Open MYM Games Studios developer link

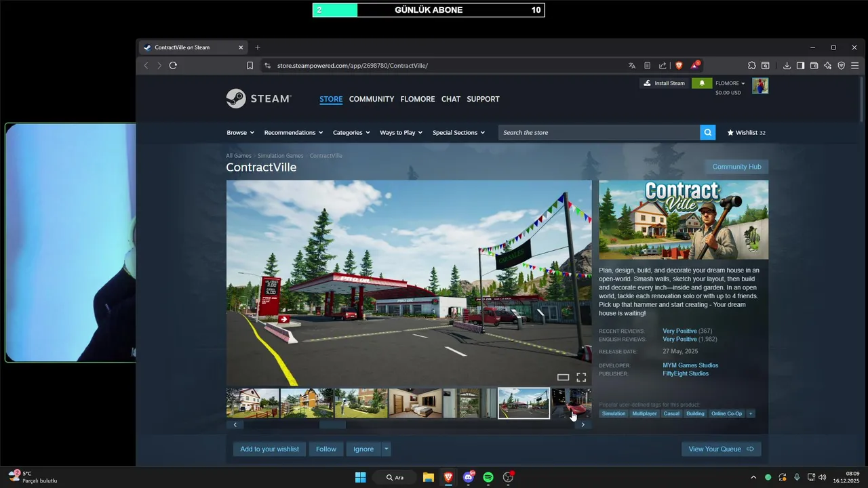point(690,365)
